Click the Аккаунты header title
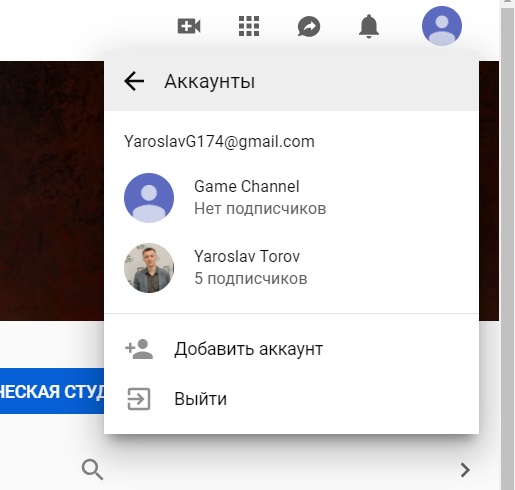The width and height of the screenshot is (515, 490). [210, 81]
